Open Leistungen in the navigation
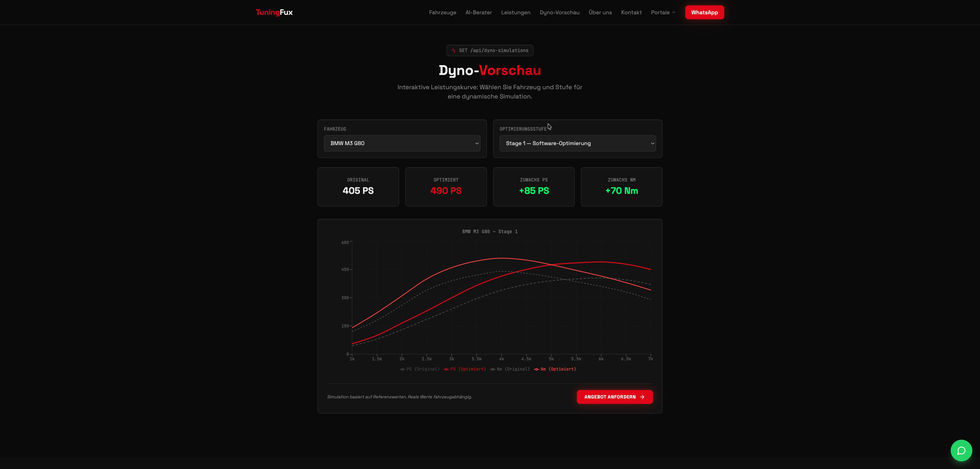 coord(515,12)
